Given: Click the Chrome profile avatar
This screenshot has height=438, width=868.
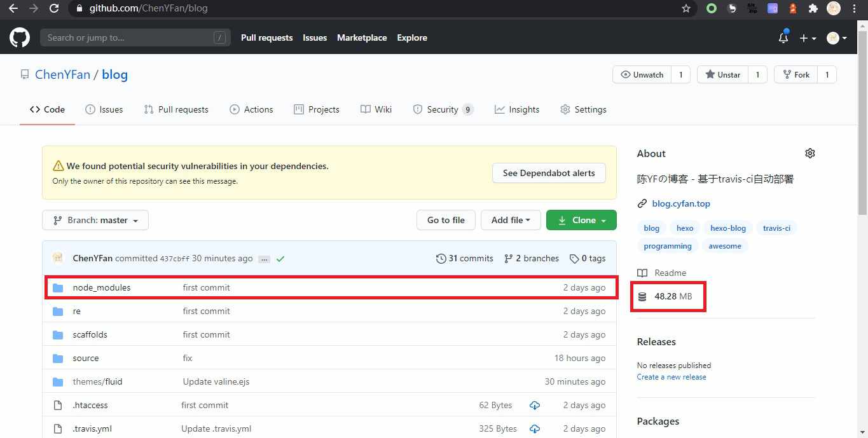Looking at the screenshot, I should 834,8.
